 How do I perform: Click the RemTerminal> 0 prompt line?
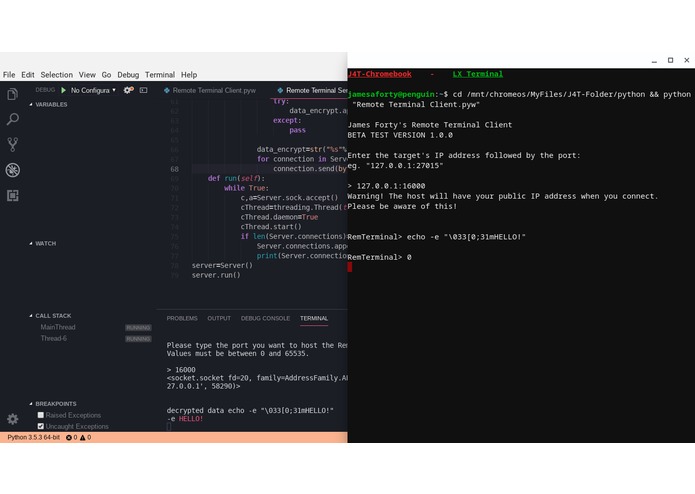pos(379,257)
